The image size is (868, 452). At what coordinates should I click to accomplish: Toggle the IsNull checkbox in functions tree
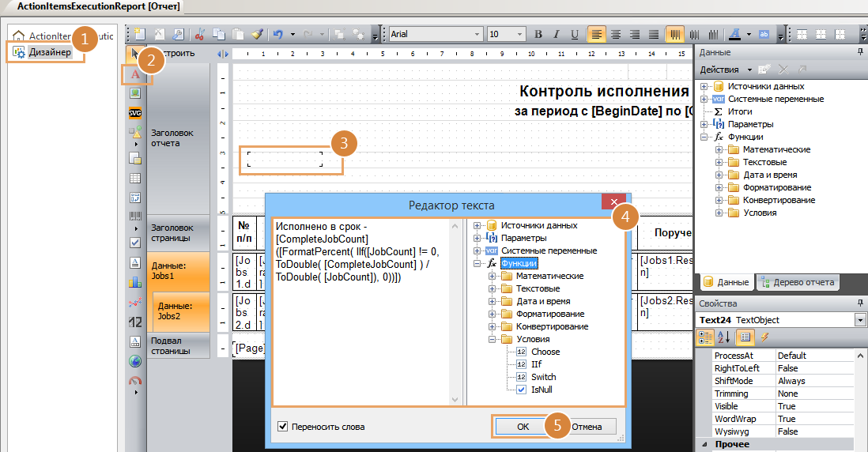click(521, 390)
